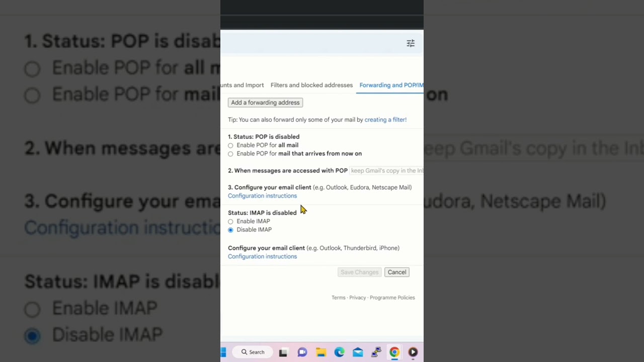Screen dimensions: 644x362
Task: Open the Programme Policies footer link
Action: (392, 298)
